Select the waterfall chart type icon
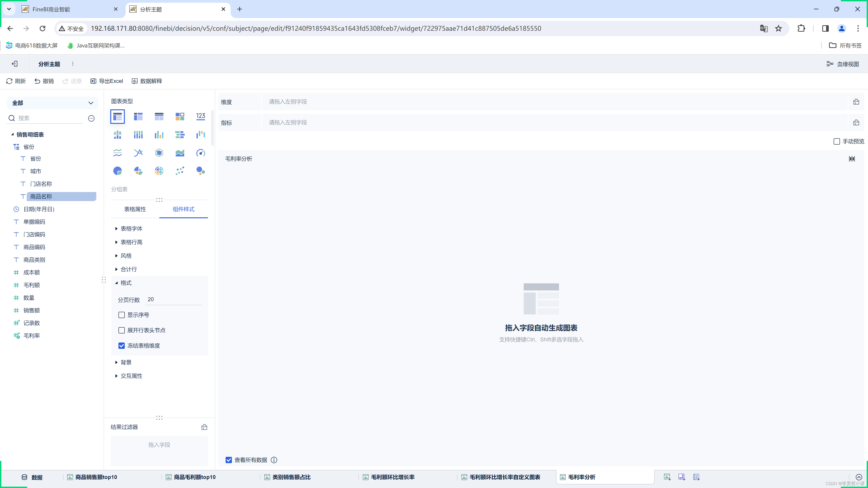Screen dimensions: 868x488 tap(200, 135)
